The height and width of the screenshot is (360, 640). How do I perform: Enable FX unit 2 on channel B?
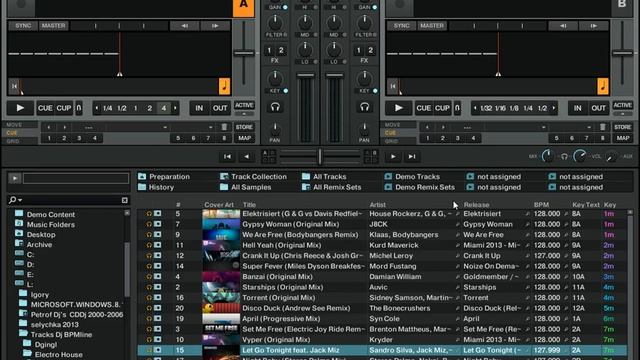click(370, 50)
